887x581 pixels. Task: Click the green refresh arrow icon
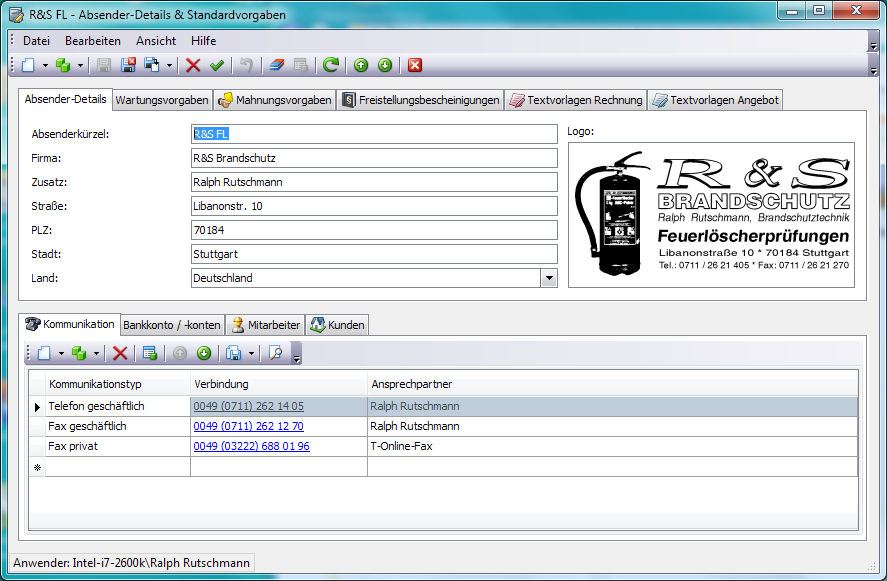331,66
